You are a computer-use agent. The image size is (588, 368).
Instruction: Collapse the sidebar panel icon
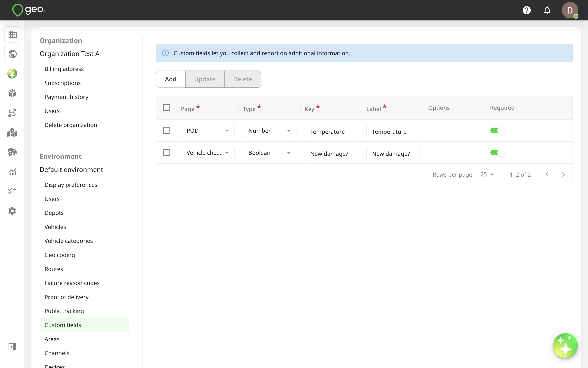click(12, 347)
